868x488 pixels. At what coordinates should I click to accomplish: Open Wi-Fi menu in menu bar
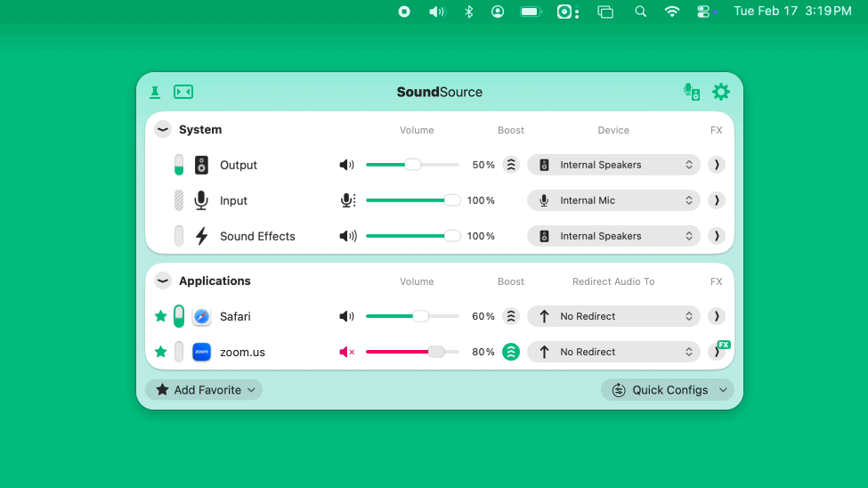coord(672,12)
